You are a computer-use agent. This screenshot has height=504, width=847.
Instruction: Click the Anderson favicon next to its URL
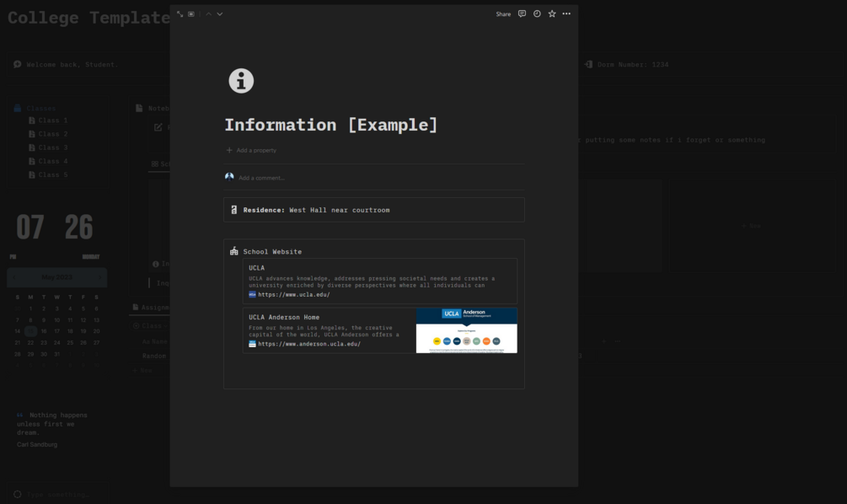[x=252, y=344]
